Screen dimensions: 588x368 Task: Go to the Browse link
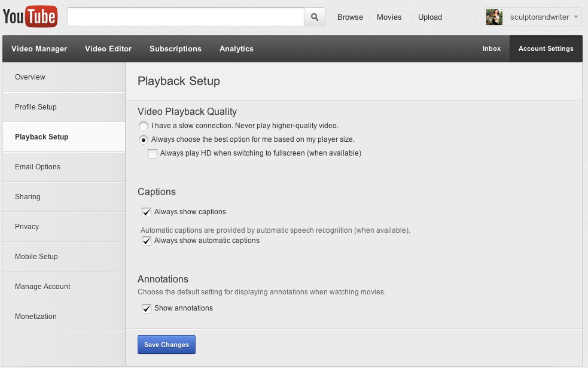350,17
